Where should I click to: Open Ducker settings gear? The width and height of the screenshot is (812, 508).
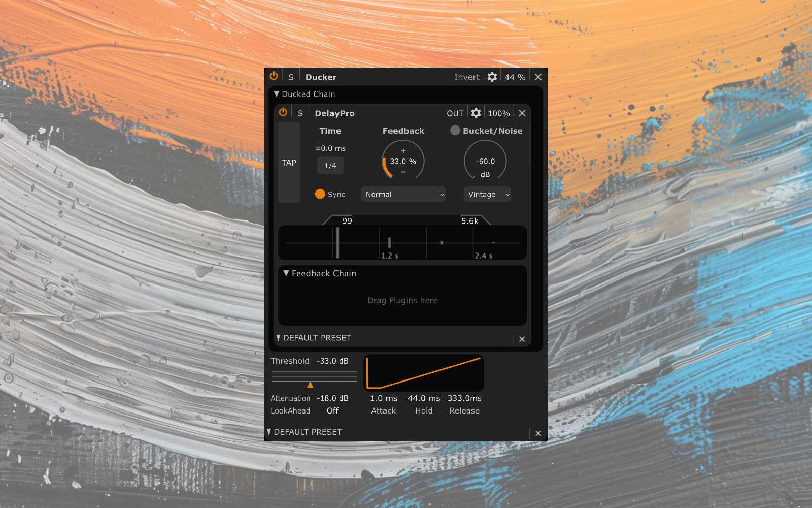point(492,77)
